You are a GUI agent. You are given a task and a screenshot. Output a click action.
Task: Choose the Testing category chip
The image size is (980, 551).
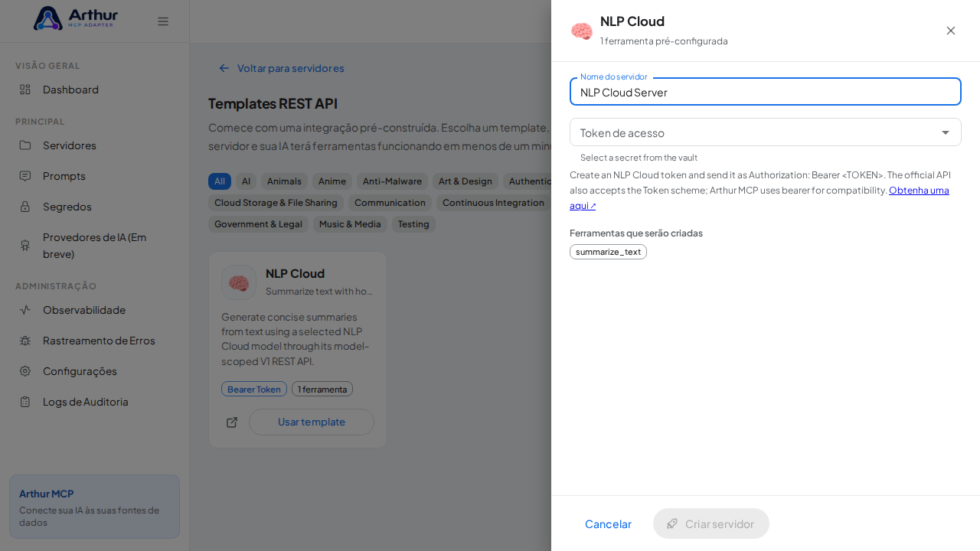[x=413, y=224]
